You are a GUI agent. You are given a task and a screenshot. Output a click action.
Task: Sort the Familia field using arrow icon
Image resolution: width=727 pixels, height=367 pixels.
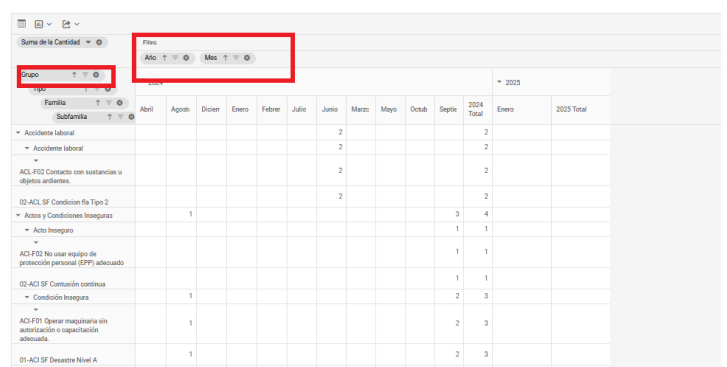coord(98,103)
